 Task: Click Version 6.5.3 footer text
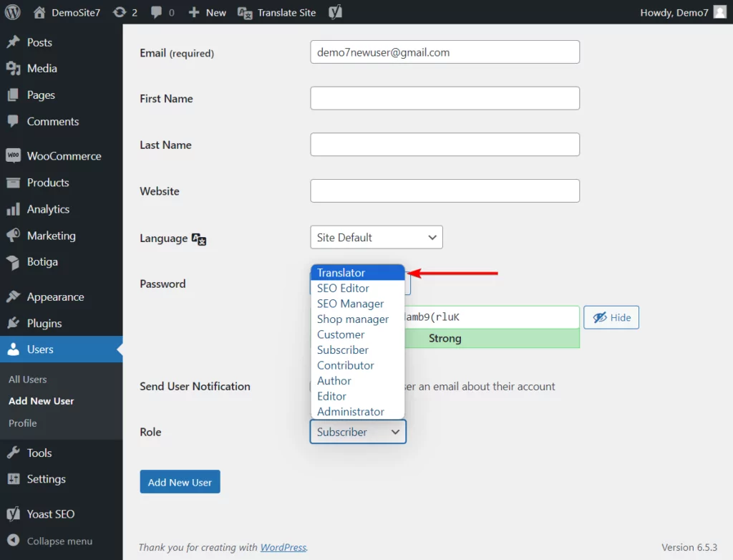(689, 547)
